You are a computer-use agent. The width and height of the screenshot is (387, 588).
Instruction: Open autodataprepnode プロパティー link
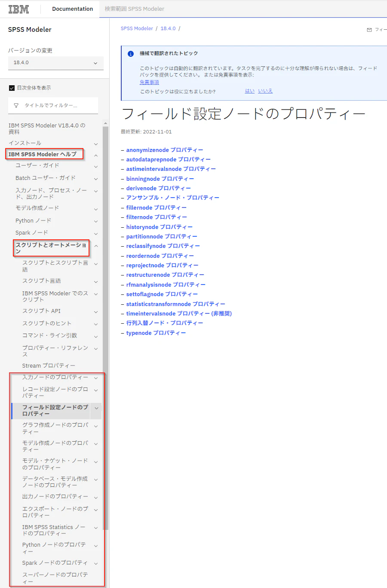(169, 159)
